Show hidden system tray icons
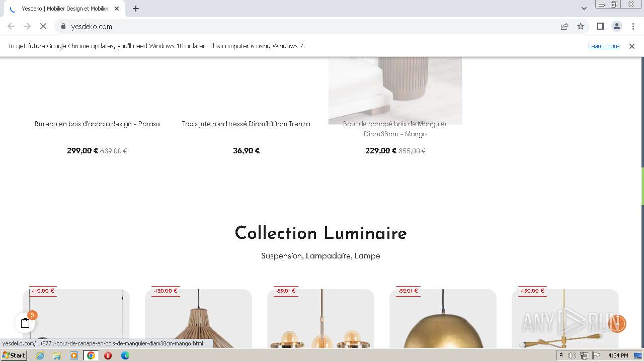This screenshot has height=362, width=644. (561, 355)
